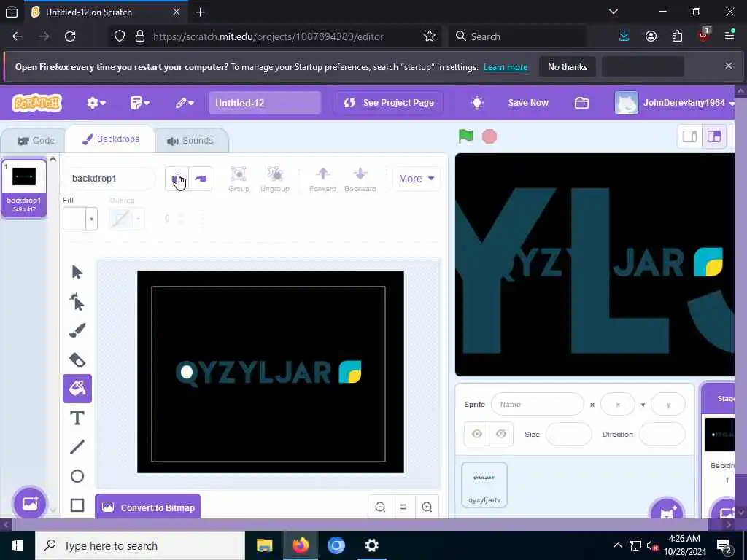Click the Undo arrow button
The image size is (747, 560).
(177, 179)
